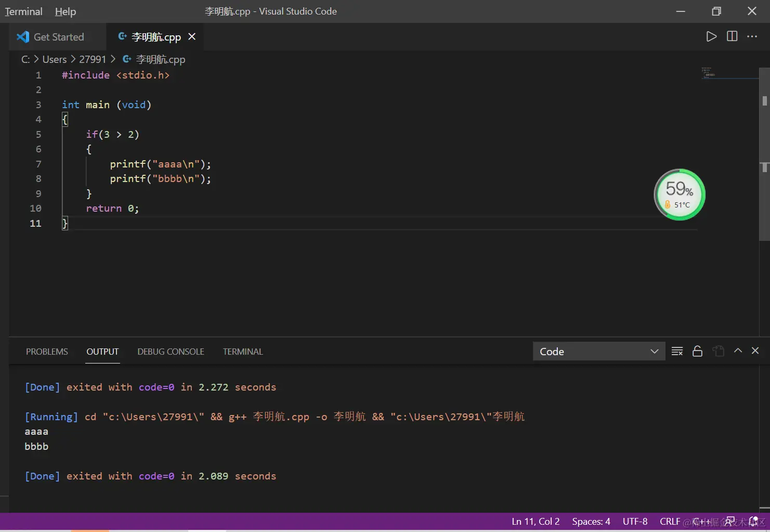Click the VS Code logo on Get Started
Image resolution: width=770 pixels, height=532 pixels.
tap(23, 37)
